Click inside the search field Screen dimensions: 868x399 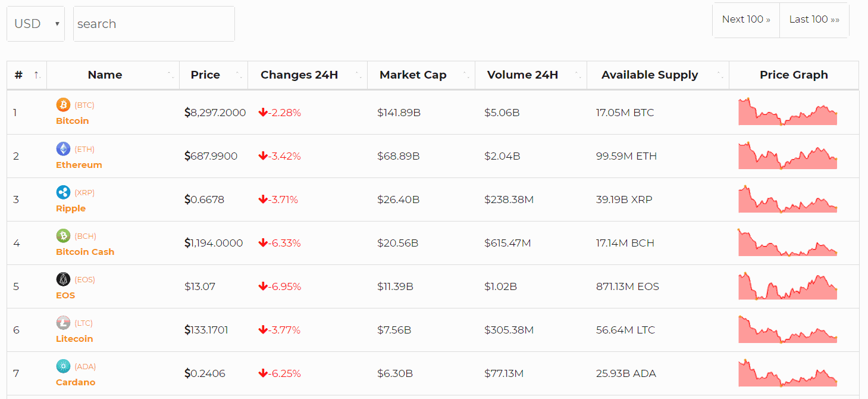pyautogui.click(x=153, y=24)
